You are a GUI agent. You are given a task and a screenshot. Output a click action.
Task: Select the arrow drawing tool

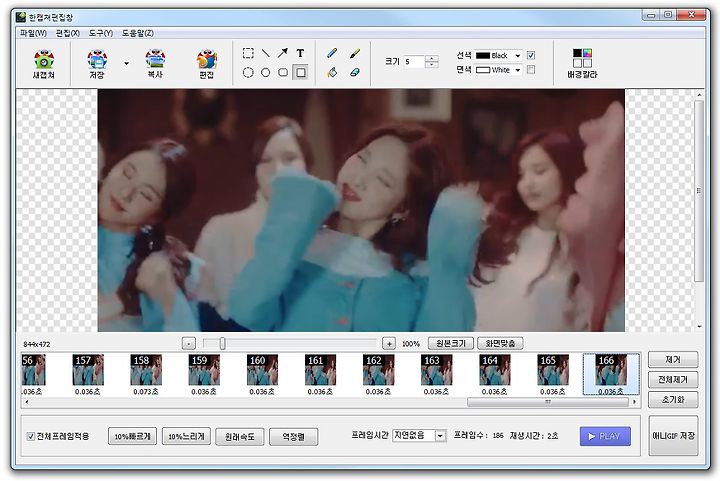[283, 53]
